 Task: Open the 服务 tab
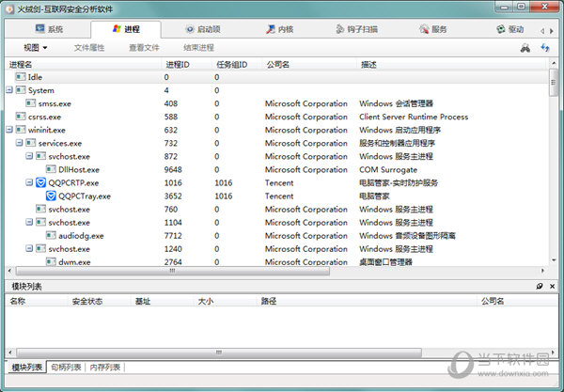coord(432,29)
